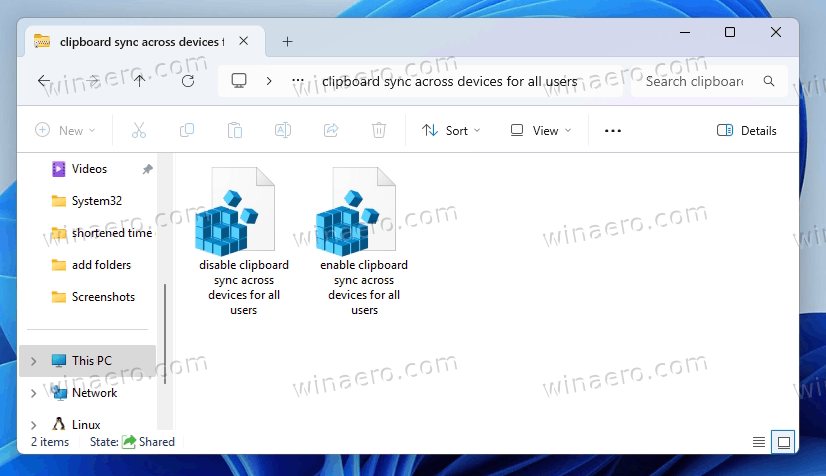Open Videos in the navigation pane
Screen dimensions: 826x476
click(89, 169)
